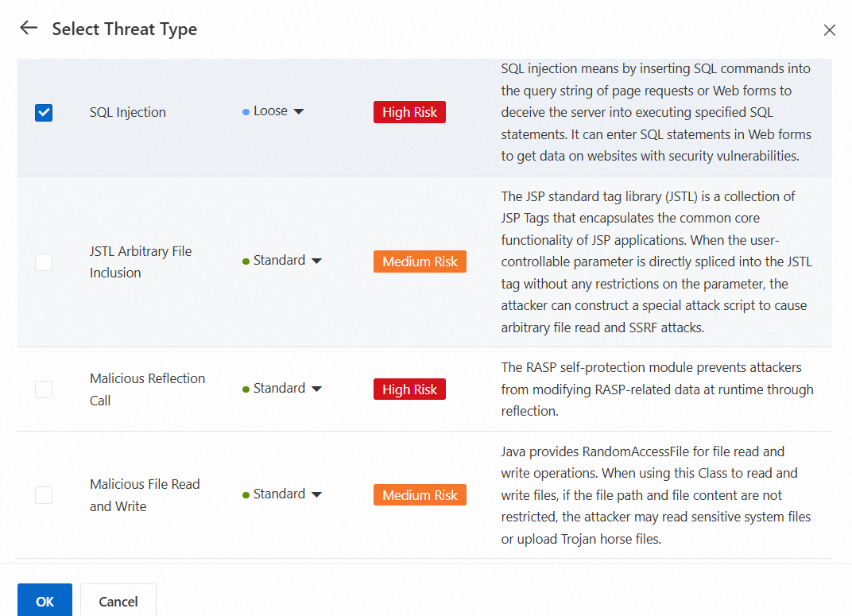Select the SQL Injection threat name

(x=128, y=112)
